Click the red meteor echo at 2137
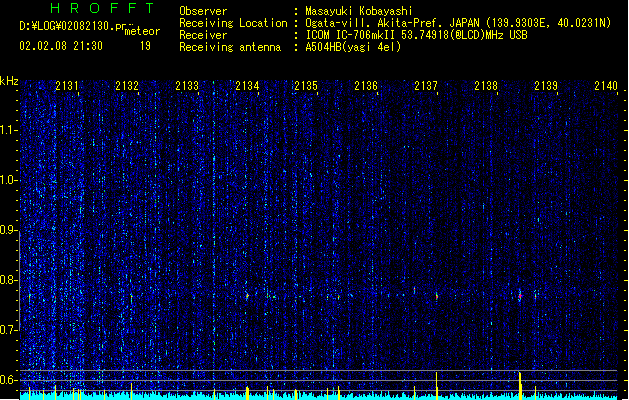 pos(437,297)
